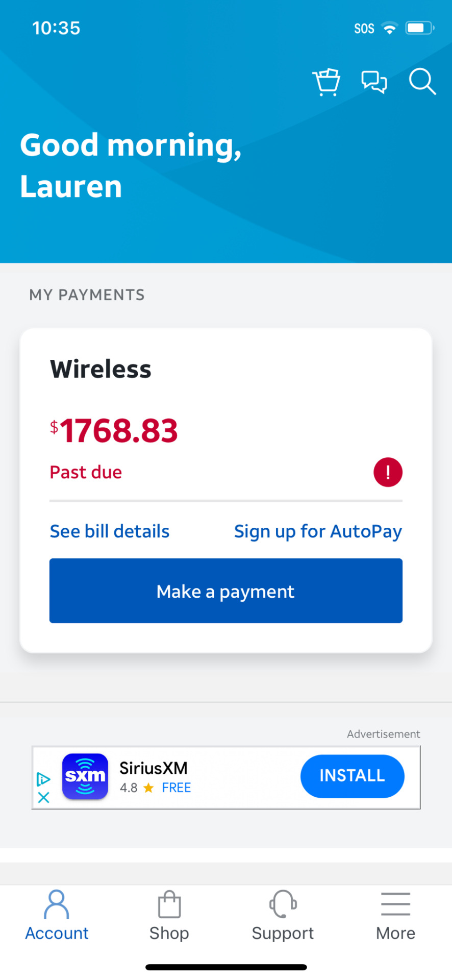Open the More menu tab
The image size is (452, 980).
[x=395, y=915]
